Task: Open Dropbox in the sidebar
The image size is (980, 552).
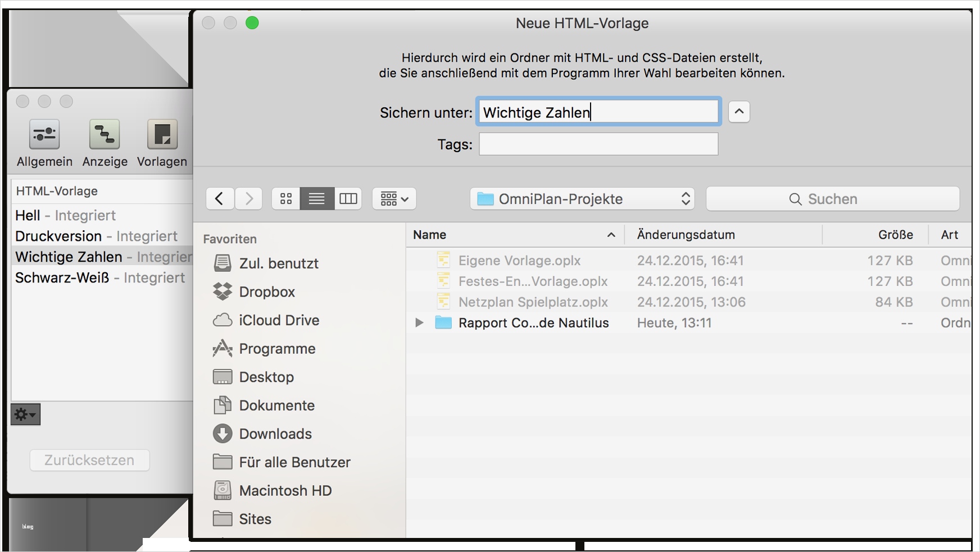Action: tap(266, 292)
